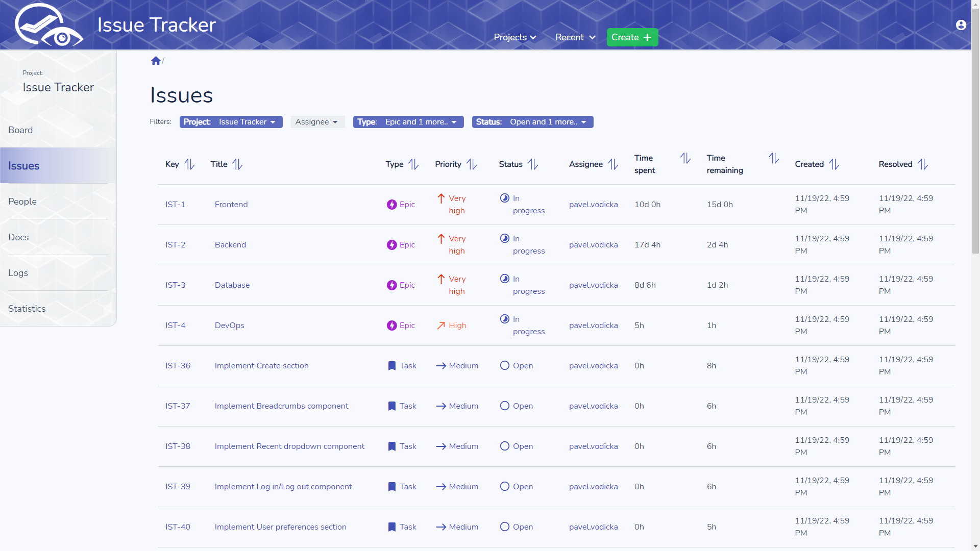This screenshot has width=980, height=551.
Task: Toggle sorting on Time remaining column
Action: [x=773, y=159]
